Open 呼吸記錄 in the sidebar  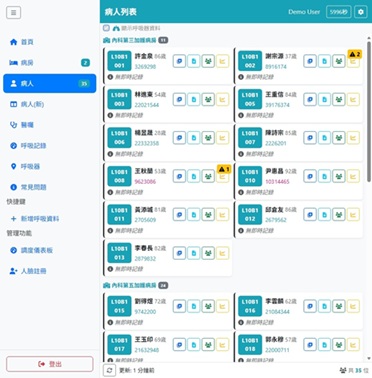[x=50, y=146]
